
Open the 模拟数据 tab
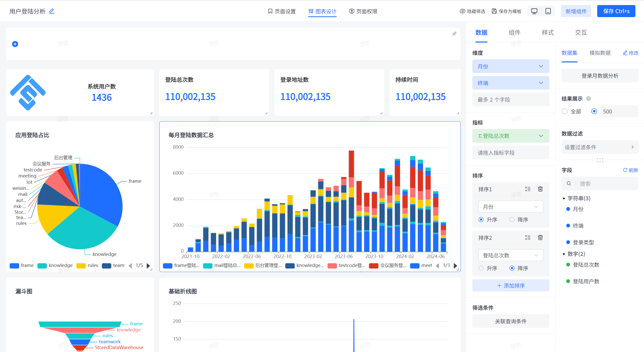[x=600, y=53]
